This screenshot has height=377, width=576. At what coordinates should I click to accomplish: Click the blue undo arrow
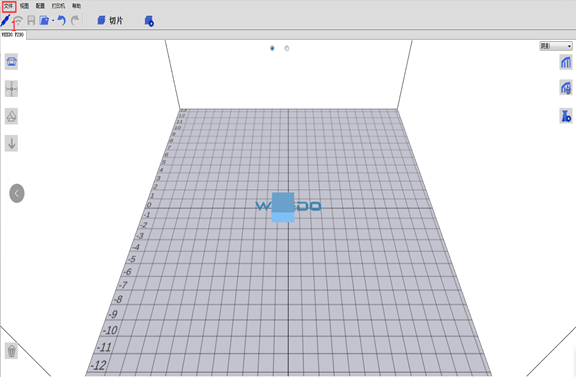click(x=62, y=21)
